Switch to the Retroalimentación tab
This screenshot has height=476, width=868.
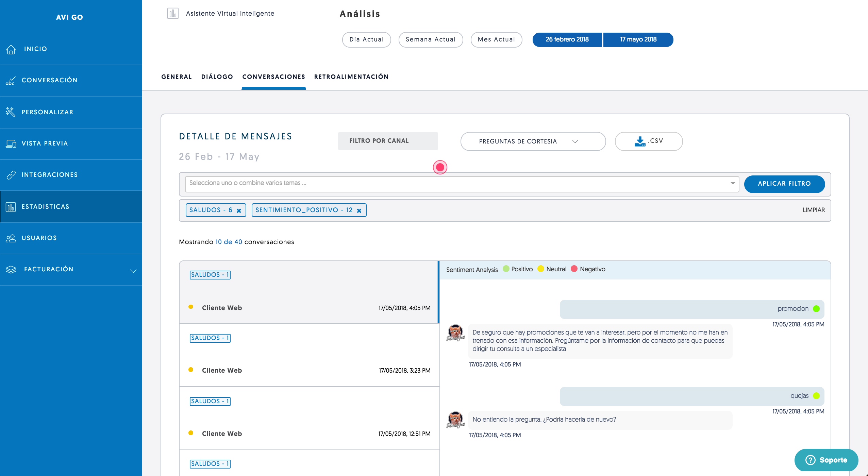click(351, 77)
